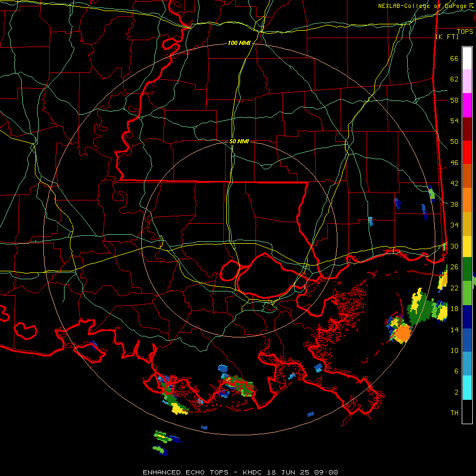The height and width of the screenshot is (476, 476).
Task: Select the dark green legend swatch
Action: click(x=467, y=269)
